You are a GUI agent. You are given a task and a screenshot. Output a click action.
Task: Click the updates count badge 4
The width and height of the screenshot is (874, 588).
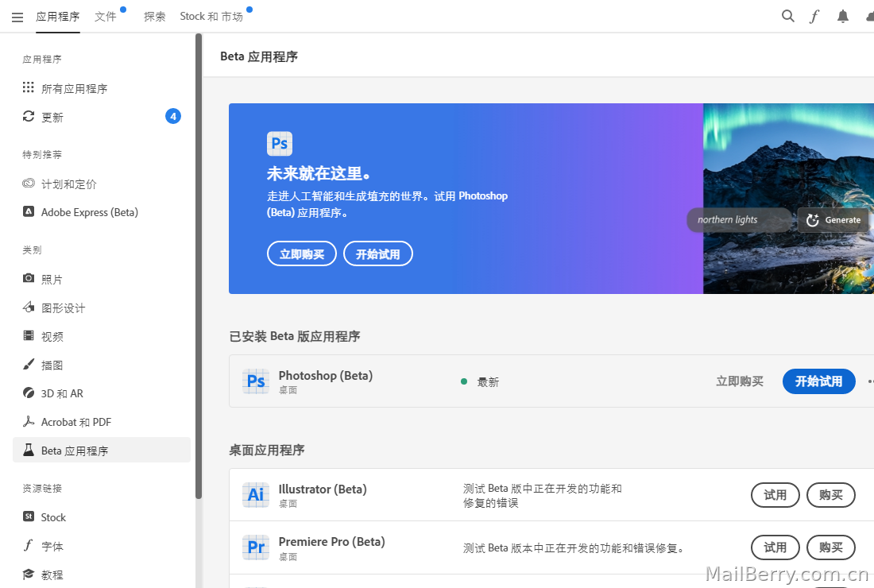click(173, 116)
